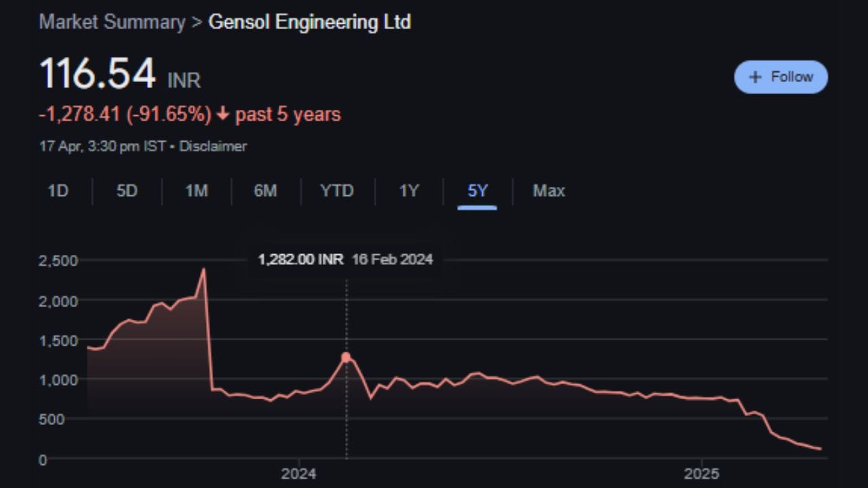
Task: Click the Follow button
Action: point(781,77)
